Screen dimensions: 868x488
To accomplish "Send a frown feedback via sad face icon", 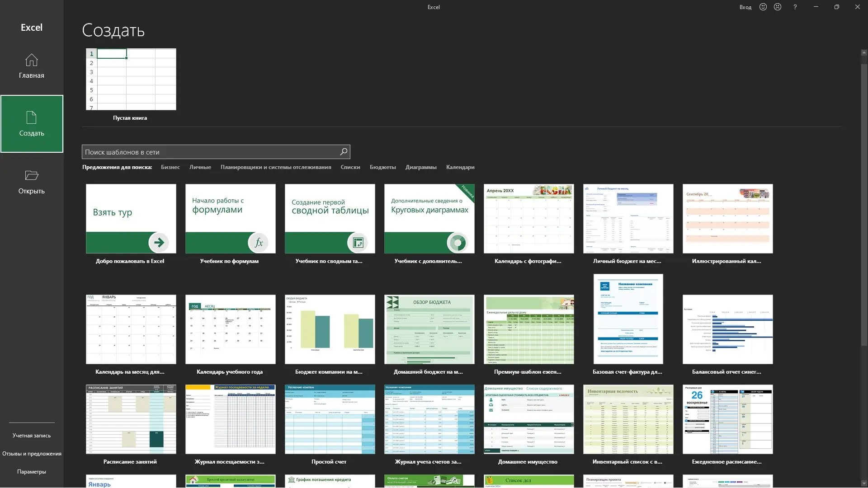I will 778,7.
